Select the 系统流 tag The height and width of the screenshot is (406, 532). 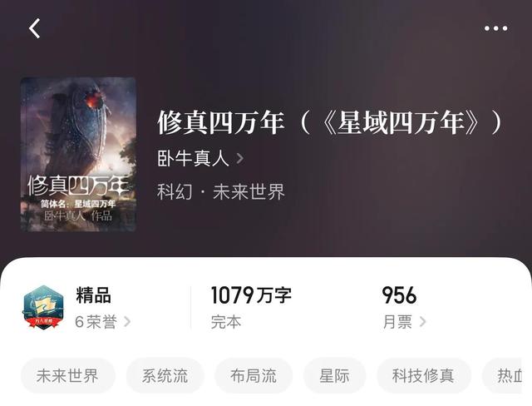(165, 376)
